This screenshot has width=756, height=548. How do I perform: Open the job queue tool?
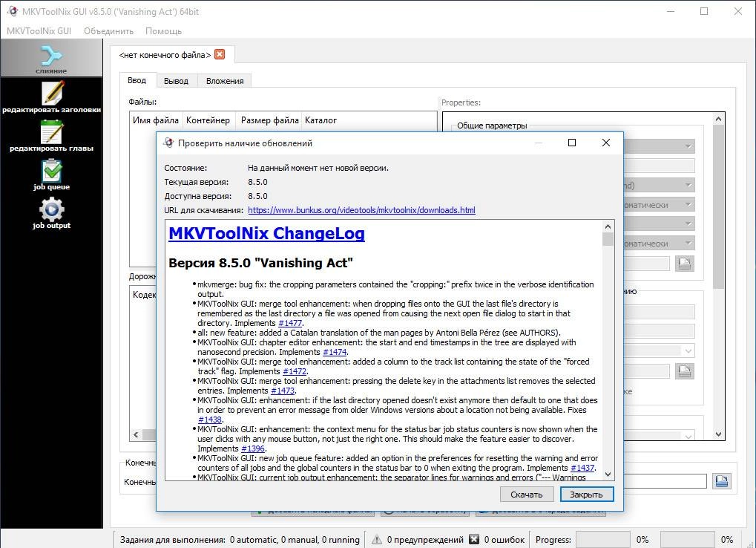51,174
